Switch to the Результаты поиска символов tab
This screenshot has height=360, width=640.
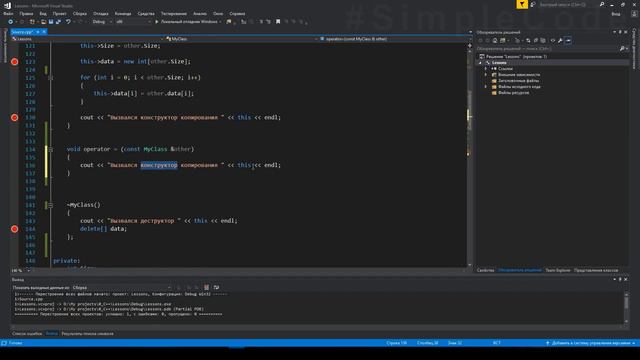87,334
